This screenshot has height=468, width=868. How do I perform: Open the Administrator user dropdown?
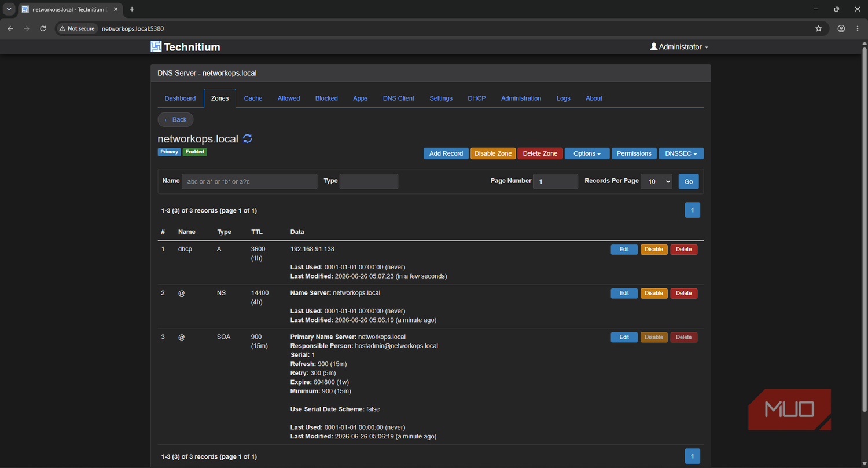click(x=679, y=47)
